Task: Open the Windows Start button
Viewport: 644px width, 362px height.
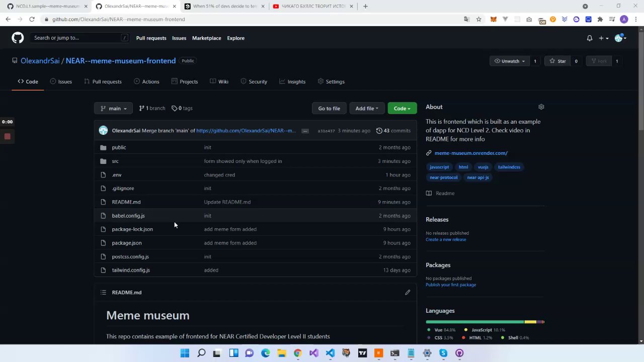Action: [x=185, y=353]
